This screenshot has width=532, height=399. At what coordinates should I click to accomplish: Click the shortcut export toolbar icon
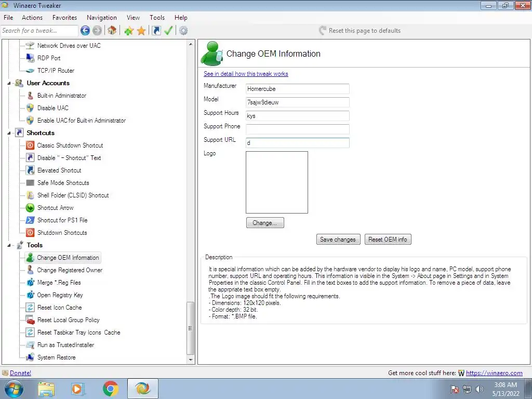pyautogui.click(x=156, y=31)
